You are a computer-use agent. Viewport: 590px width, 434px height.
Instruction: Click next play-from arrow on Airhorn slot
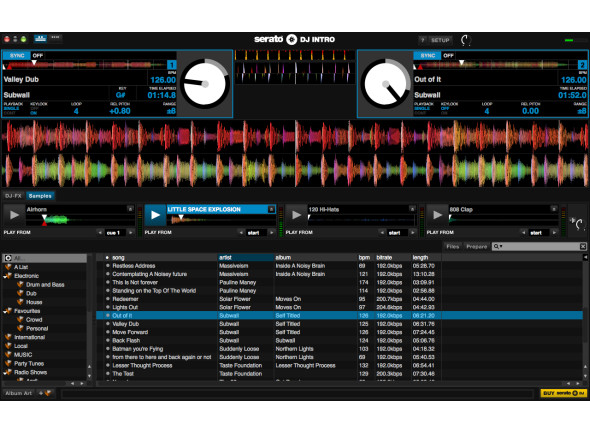click(130, 233)
